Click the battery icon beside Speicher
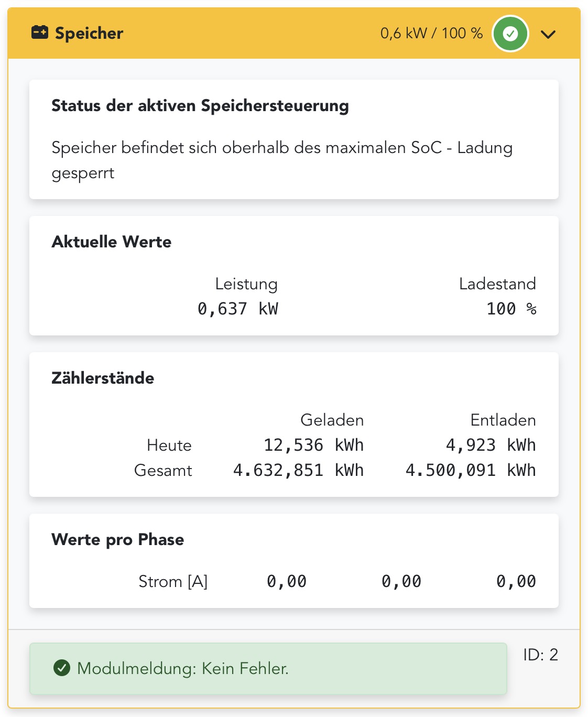 coord(40,32)
